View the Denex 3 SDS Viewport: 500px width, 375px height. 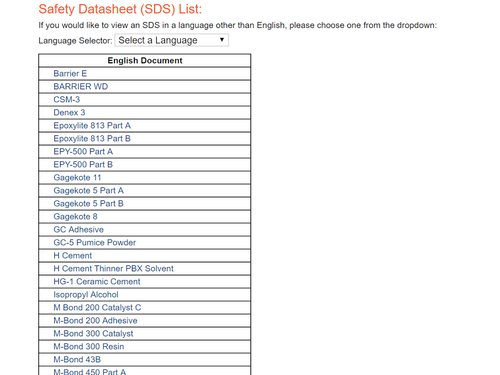(x=69, y=113)
